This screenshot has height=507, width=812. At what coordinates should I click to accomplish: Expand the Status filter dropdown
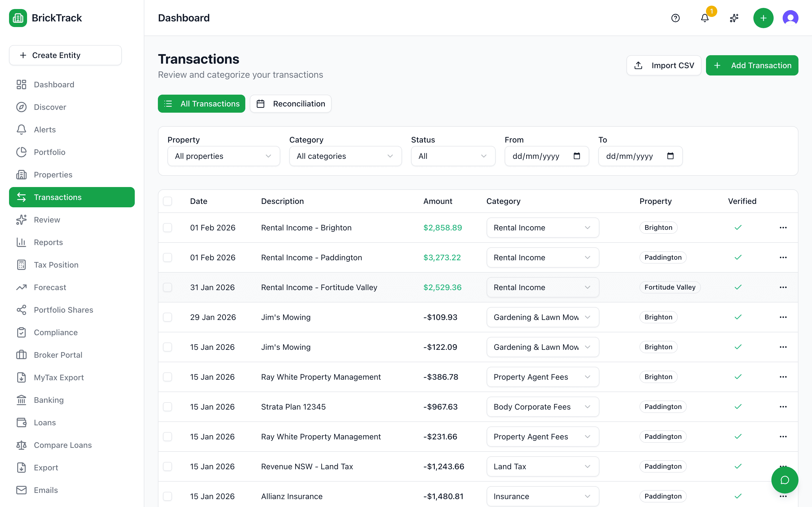453,156
